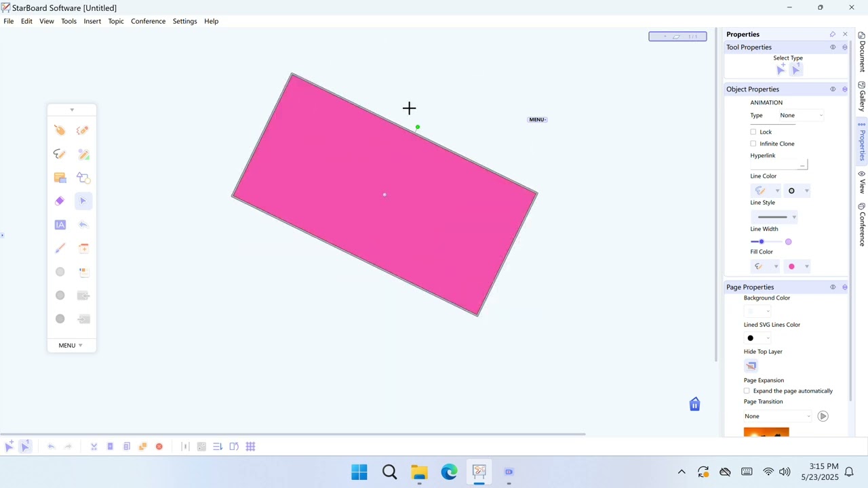Image resolution: width=868 pixels, height=488 pixels.
Task: Click the paste icon in bottom toolbar
Action: (110, 447)
